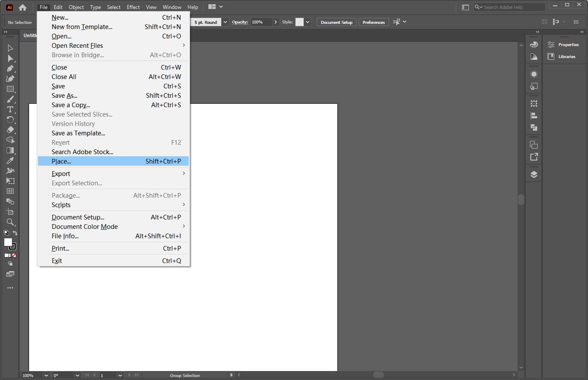Open the artboard number dropdown
This screenshot has height=380, width=588.
coord(120,375)
